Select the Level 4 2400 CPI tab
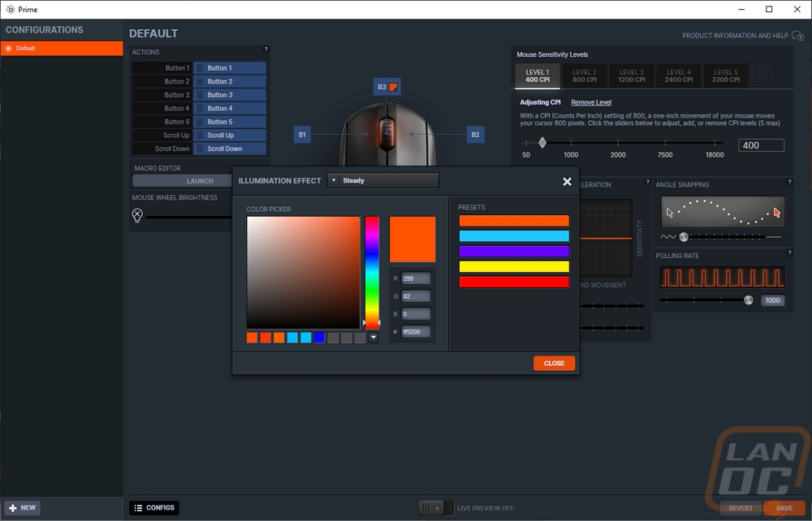Screen dimensions: 812x521 (679, 76)
